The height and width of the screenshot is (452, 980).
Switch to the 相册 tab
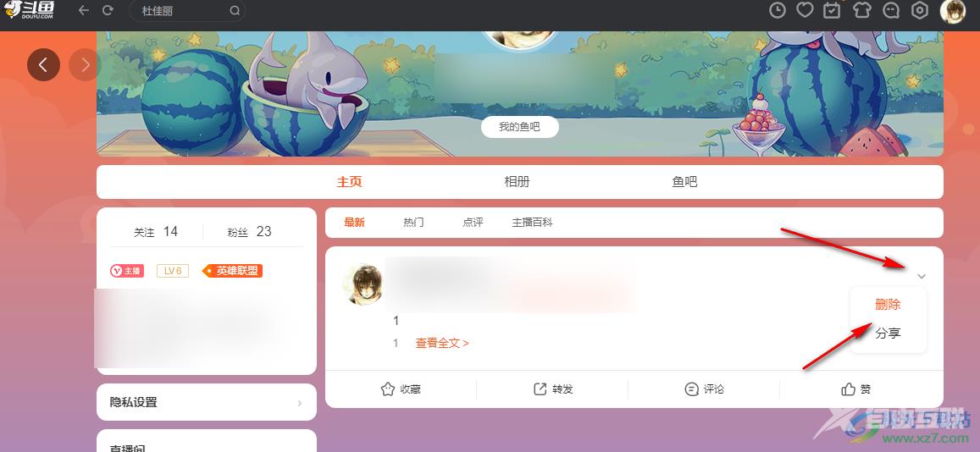coord(517,182)
